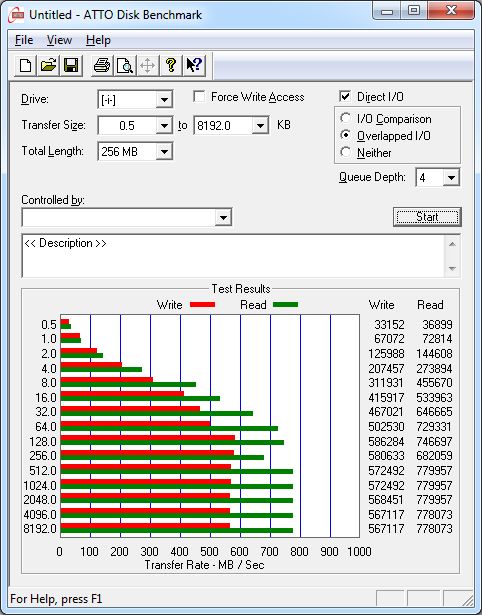Click the New document toolbar icon
The image size is (482, 615).
point(25,65)
